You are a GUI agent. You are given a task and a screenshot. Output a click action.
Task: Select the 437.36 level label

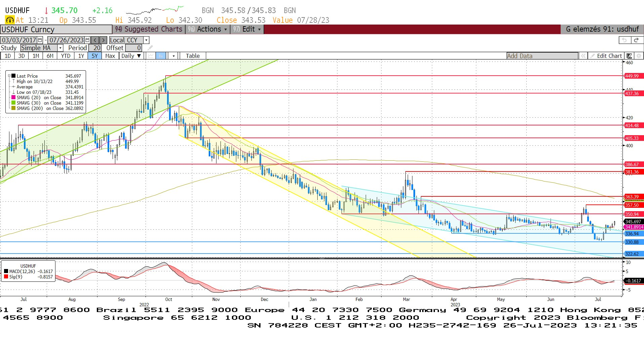pyautogui.click(x=634, y=93)
